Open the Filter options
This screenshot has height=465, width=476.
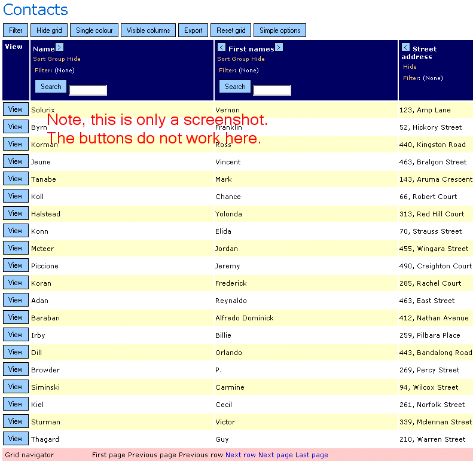16,30
